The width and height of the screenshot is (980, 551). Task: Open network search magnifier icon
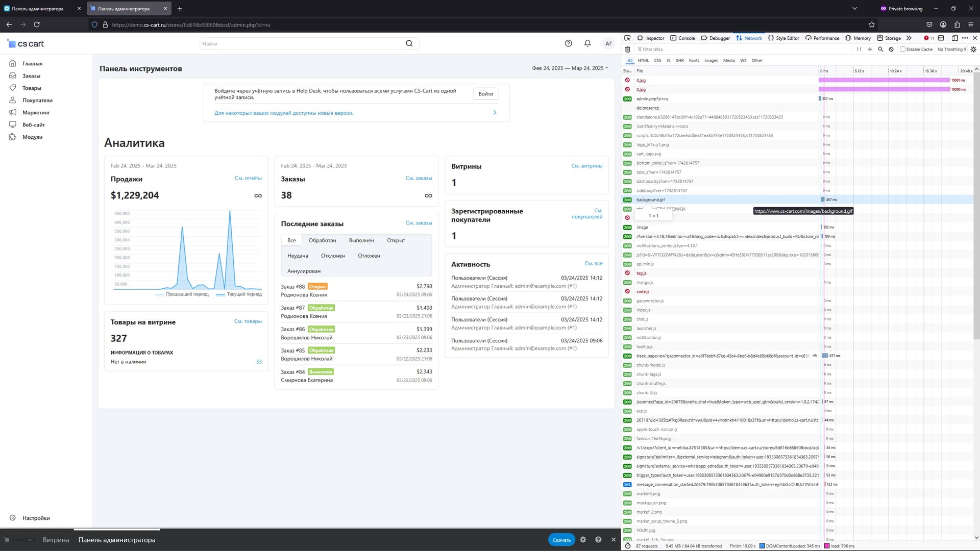pos(880,49)
